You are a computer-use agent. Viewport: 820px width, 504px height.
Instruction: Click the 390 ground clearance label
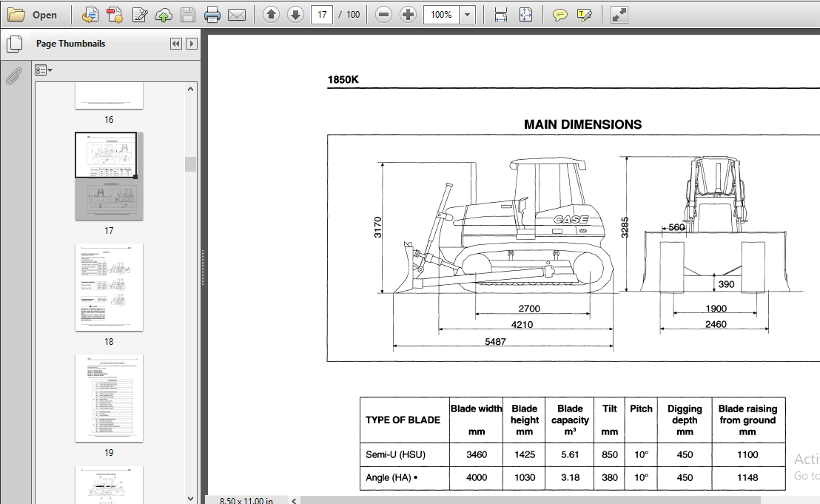(727, 284)
